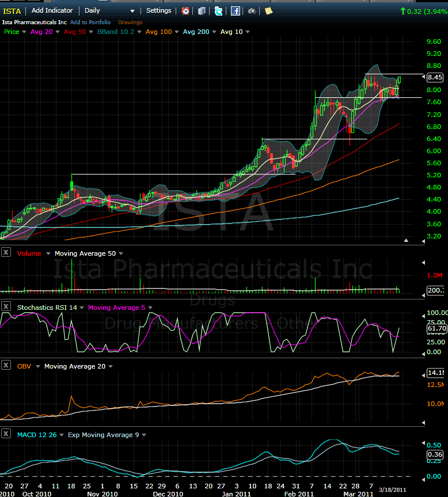448x497 pixels.
Task: Click the BBand 10 2 label
Action: click(x=116, y=32)
